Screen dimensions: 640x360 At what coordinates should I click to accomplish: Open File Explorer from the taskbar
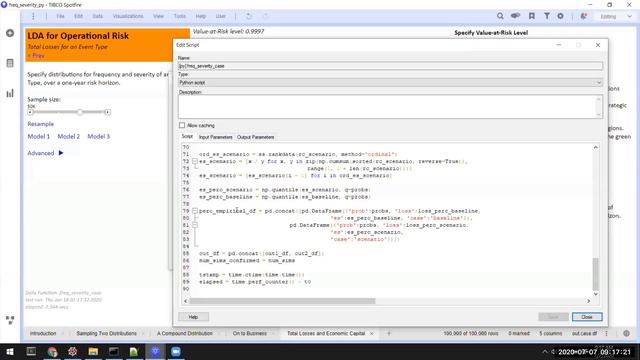click(93, 351)
